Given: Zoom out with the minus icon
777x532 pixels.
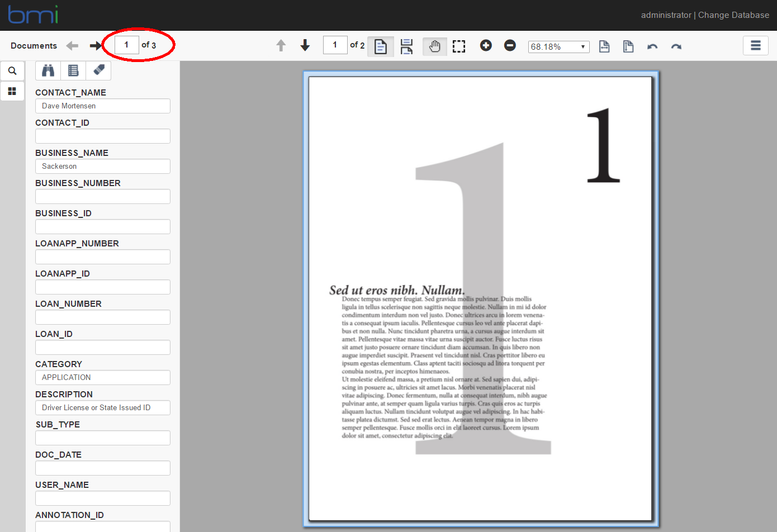Looking at the screenshot, I should coord(510,45).
